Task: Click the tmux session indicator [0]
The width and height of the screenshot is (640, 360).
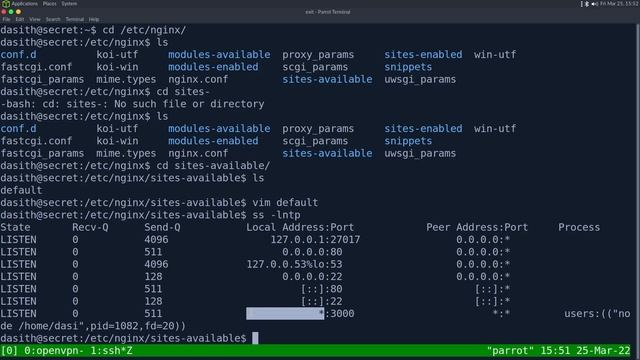Action: click(9, 351)
